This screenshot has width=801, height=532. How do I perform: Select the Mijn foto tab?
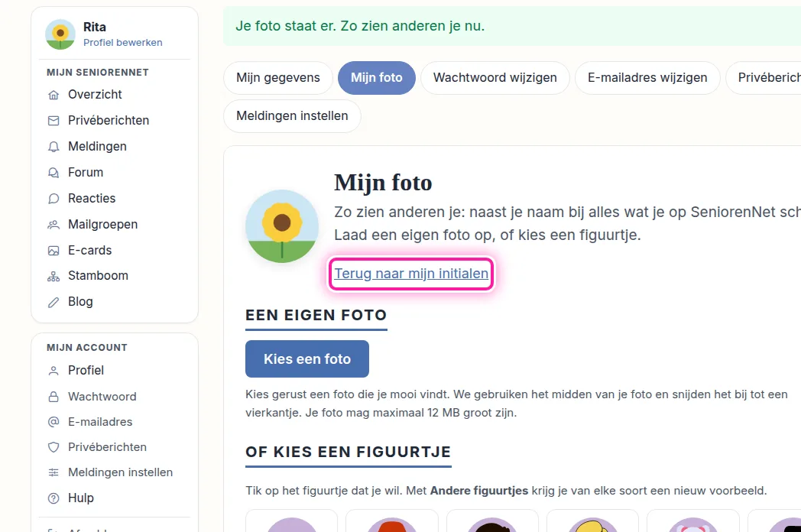(377, 78)
